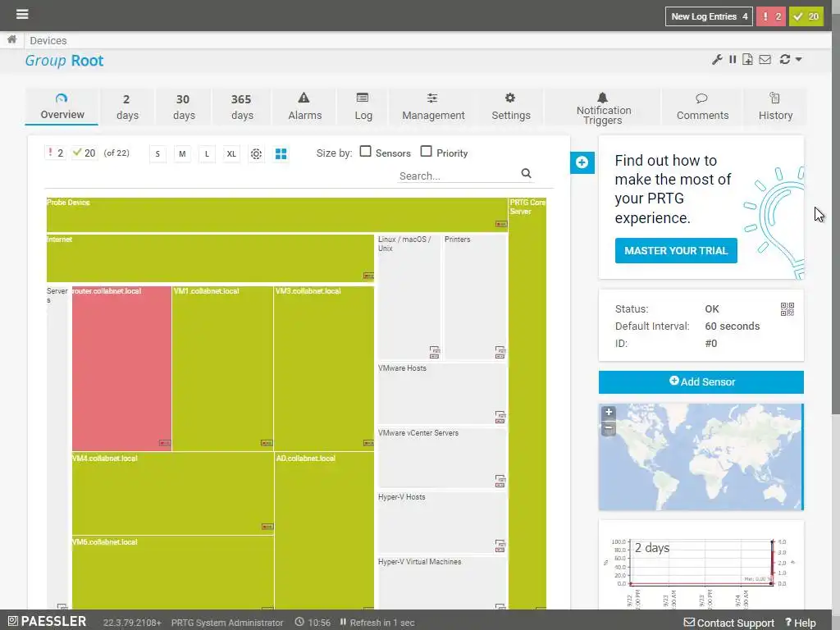Click the envelope notification icon
The width and height of the screenshot is (840, 630).
point(765,59)
